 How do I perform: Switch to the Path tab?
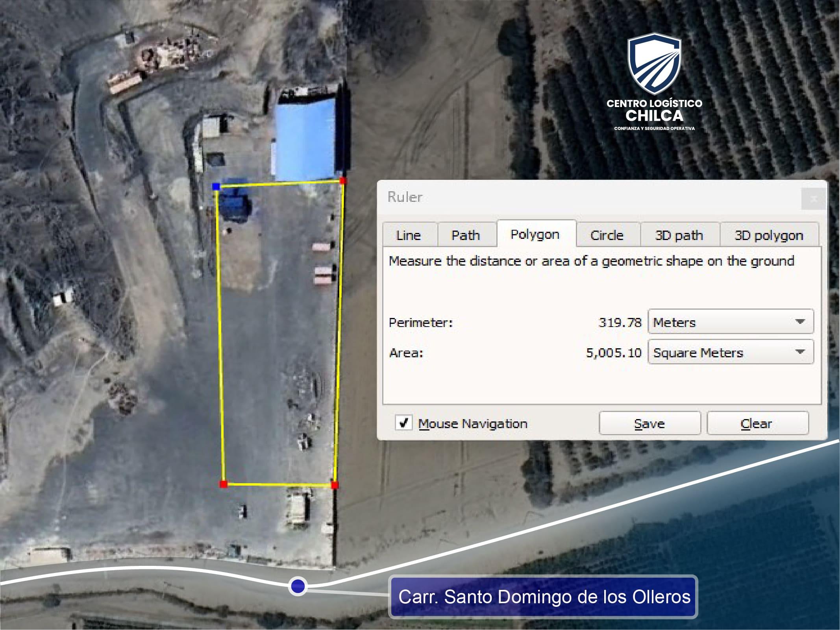click(466, 235)
